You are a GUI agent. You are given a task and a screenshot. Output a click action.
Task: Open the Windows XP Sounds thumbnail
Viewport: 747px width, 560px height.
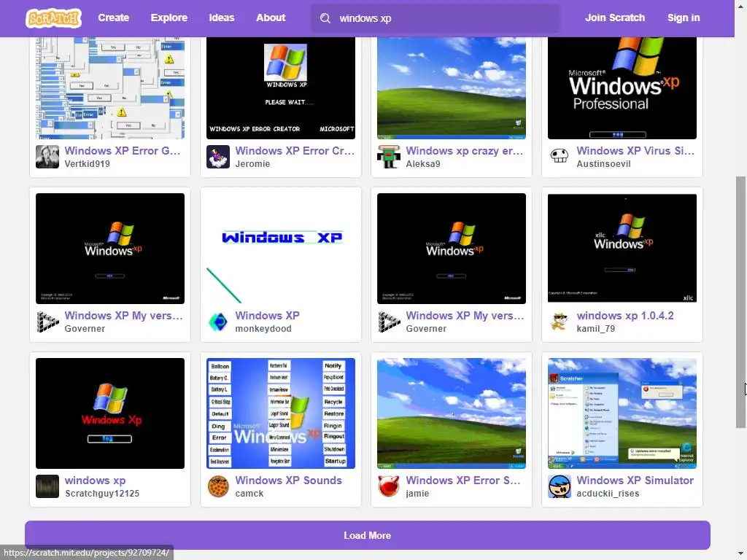click(281, 413)
